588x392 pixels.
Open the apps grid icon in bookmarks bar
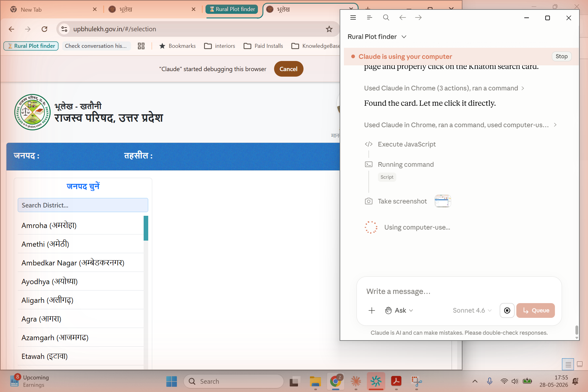(x=141, y=46)
